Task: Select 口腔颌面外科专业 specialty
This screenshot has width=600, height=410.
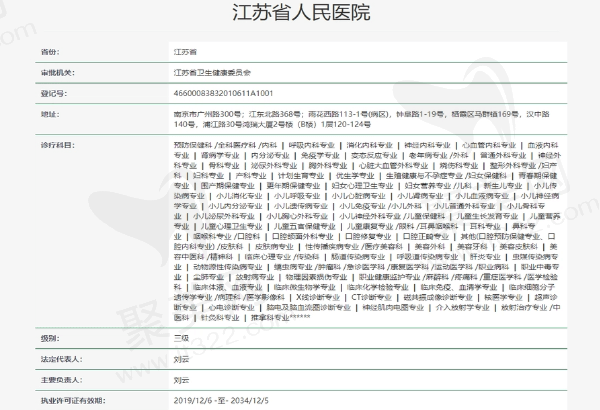Action: coord(302,237)
